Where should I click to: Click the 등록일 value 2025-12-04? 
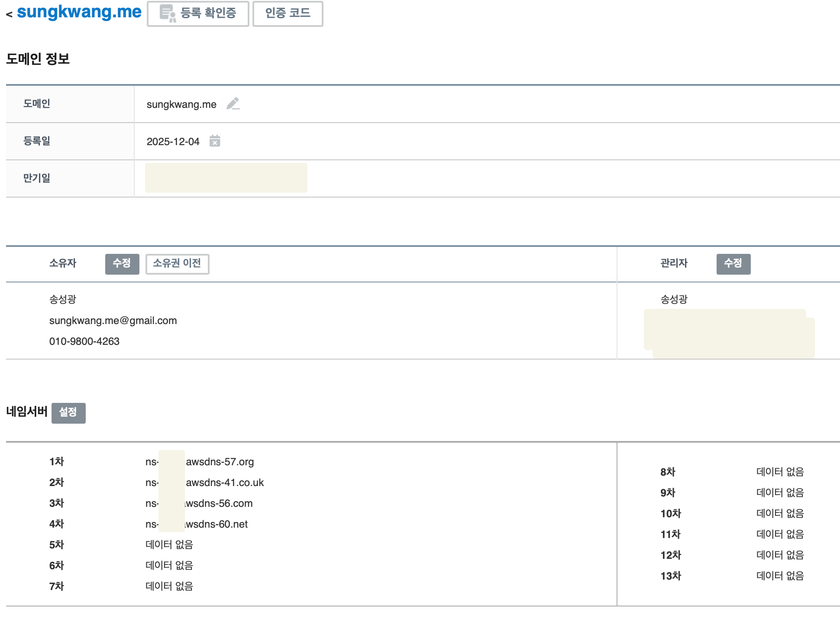pyautogui.click(x=173, y=142)
